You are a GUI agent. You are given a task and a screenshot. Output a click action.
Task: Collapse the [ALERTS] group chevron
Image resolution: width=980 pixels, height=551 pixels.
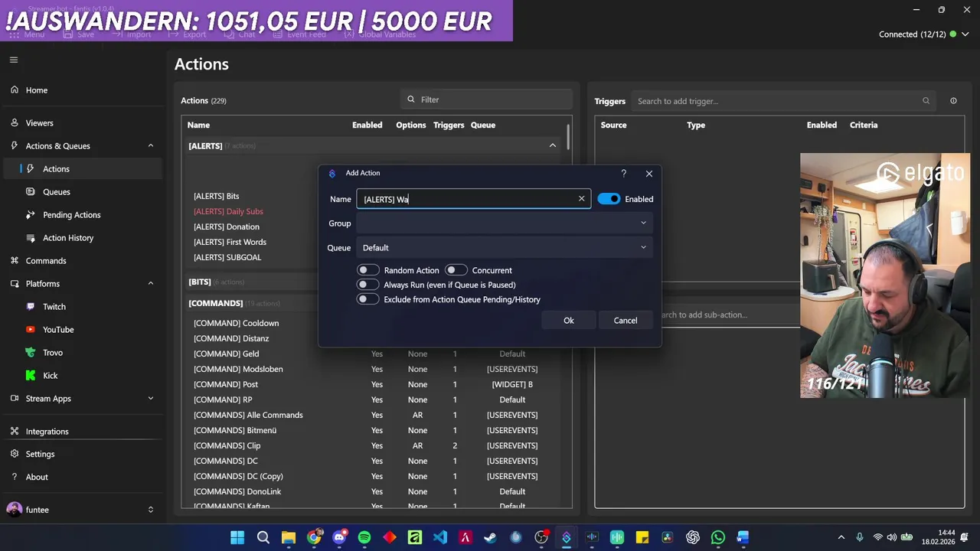tap(552, 145)
